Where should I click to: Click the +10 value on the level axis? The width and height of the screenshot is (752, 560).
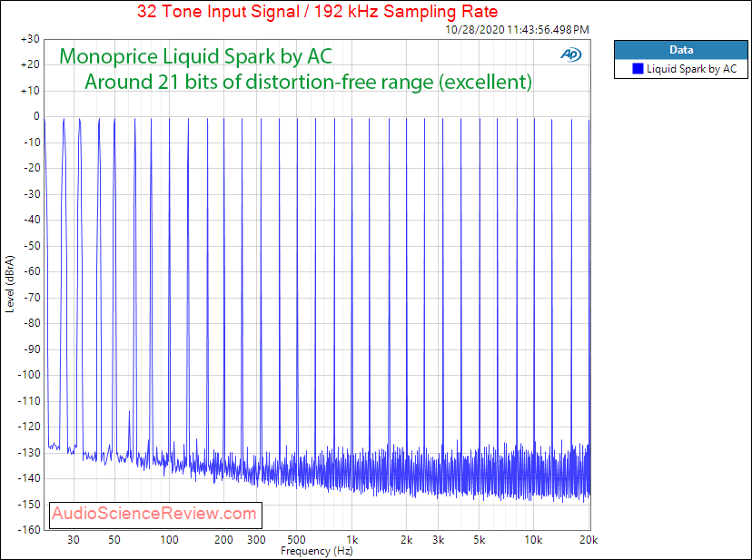pyautogui.click(x=30, y=91)
